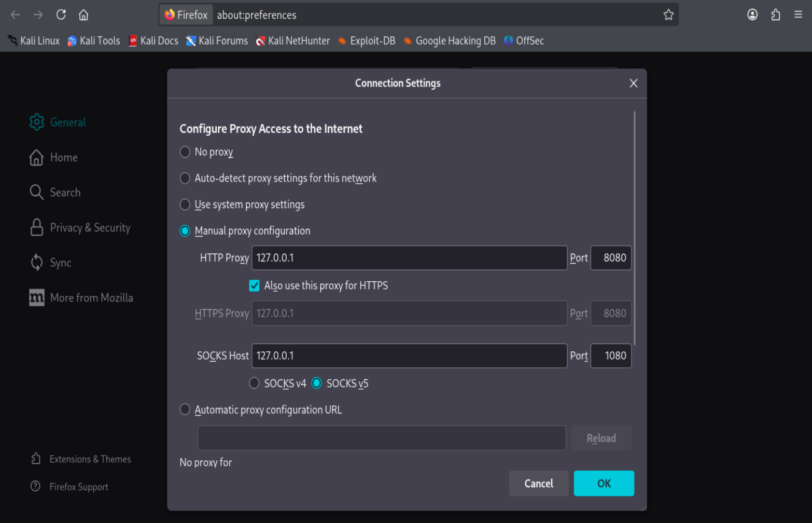Viewport: 812px width, 523px height.
Task: Close the Connection Settings dialog
Action: pyautogui.click(x=633, y=83)
